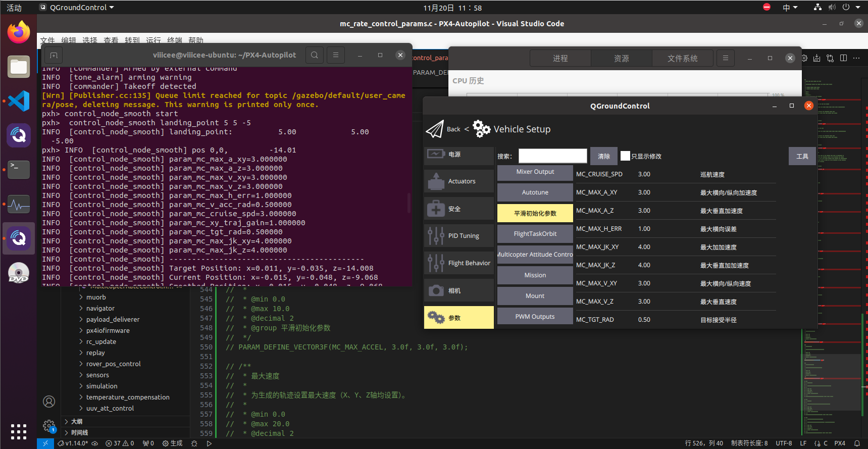Click the parameter 搜索 search field
The height and width of the screenshot is (449, 868).
[x=553, y=156]
